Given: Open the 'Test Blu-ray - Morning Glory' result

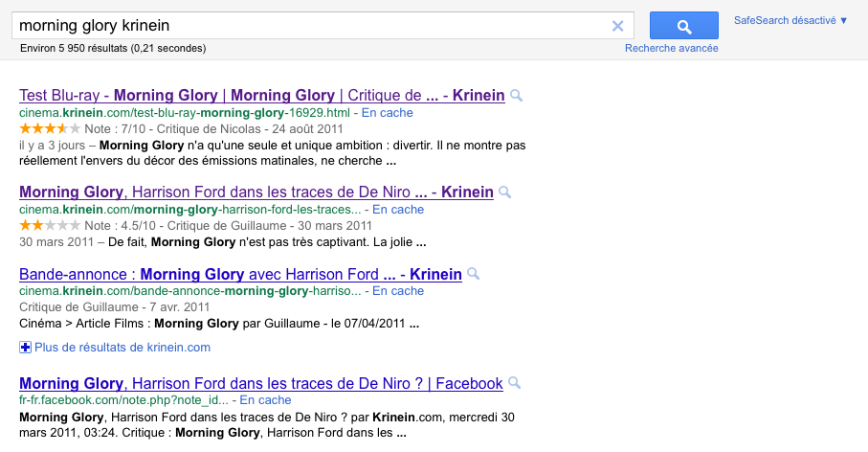Looking at the screenshot, I should pos(262,95).
